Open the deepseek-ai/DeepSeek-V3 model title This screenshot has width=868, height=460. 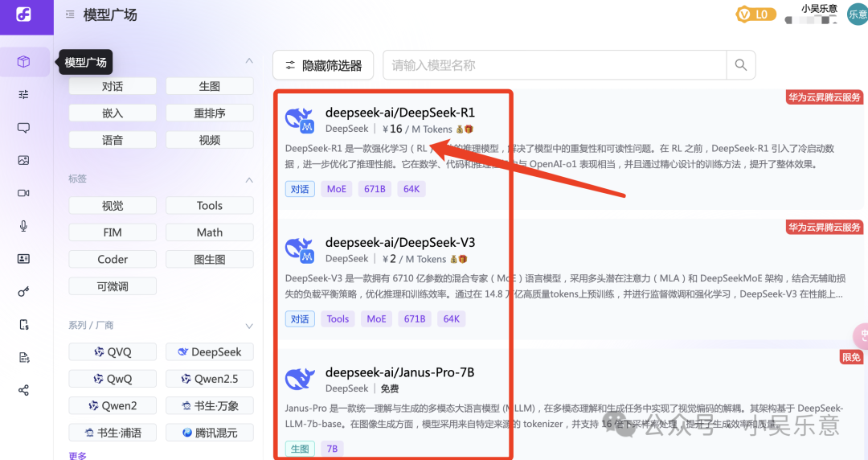coord(399,242)
